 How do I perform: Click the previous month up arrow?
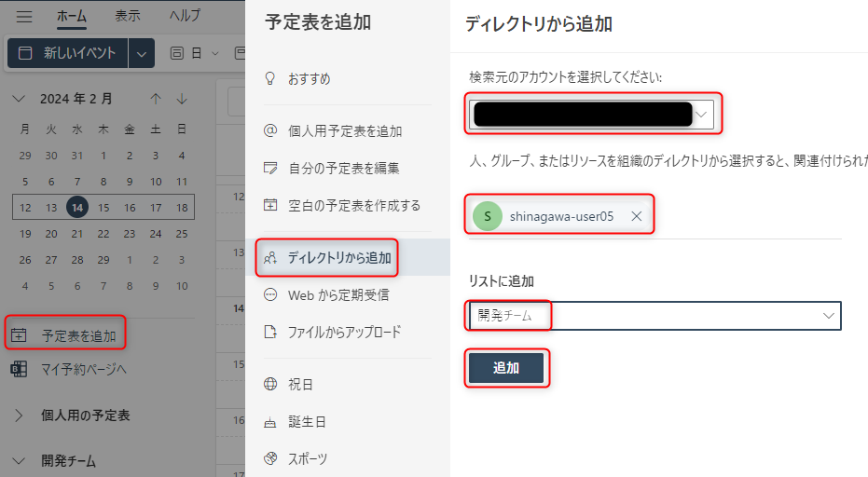(156, 99)
